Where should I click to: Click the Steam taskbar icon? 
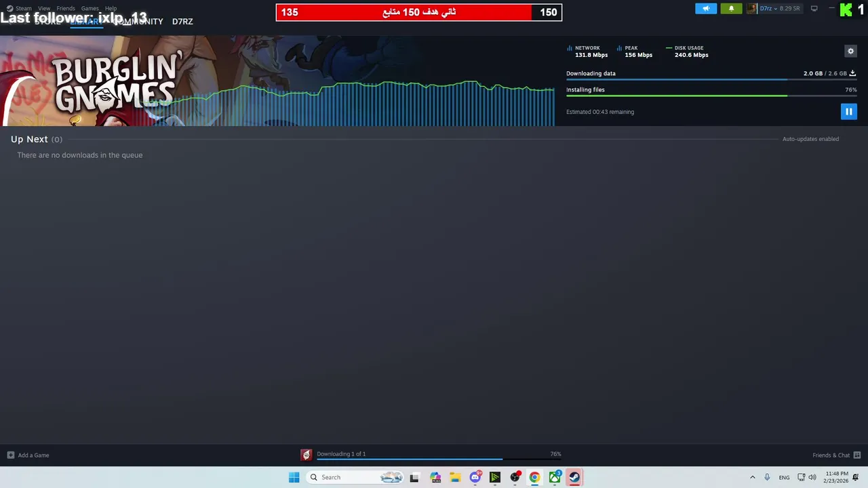pos(574,477)
